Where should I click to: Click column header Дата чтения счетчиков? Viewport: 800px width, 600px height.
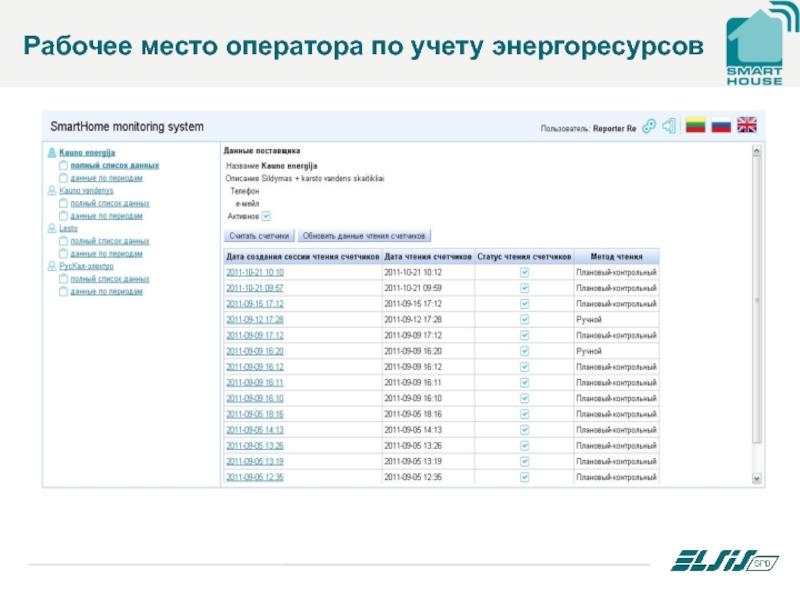coord(428,257)
